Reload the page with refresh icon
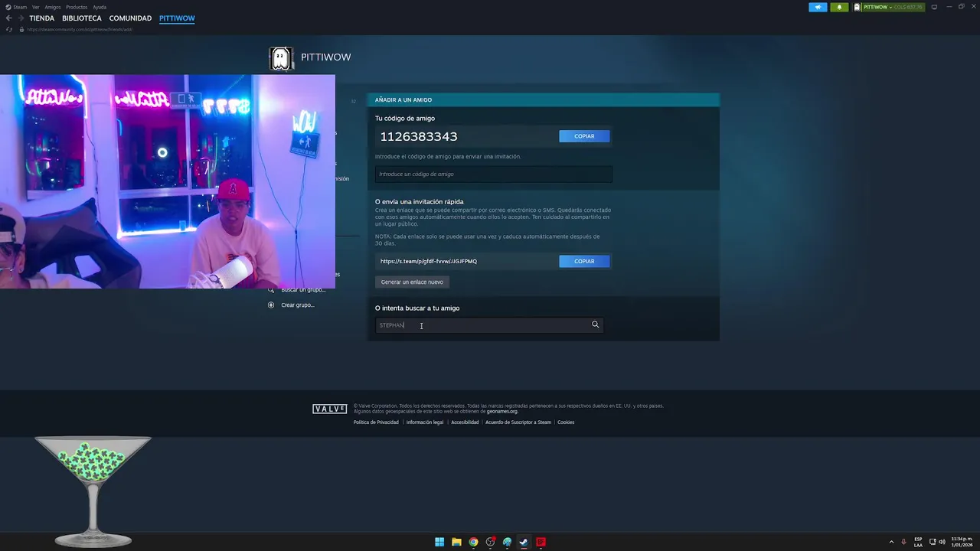The height and width of the screenshot is (551, 980). point(9,29)
